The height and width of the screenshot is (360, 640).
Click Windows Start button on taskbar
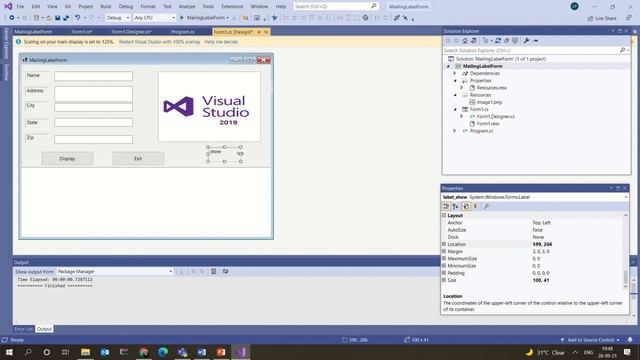9,352
